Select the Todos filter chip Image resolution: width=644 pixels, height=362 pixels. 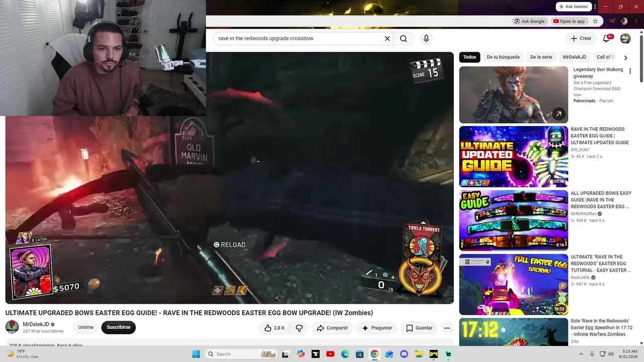click(469, 57)
